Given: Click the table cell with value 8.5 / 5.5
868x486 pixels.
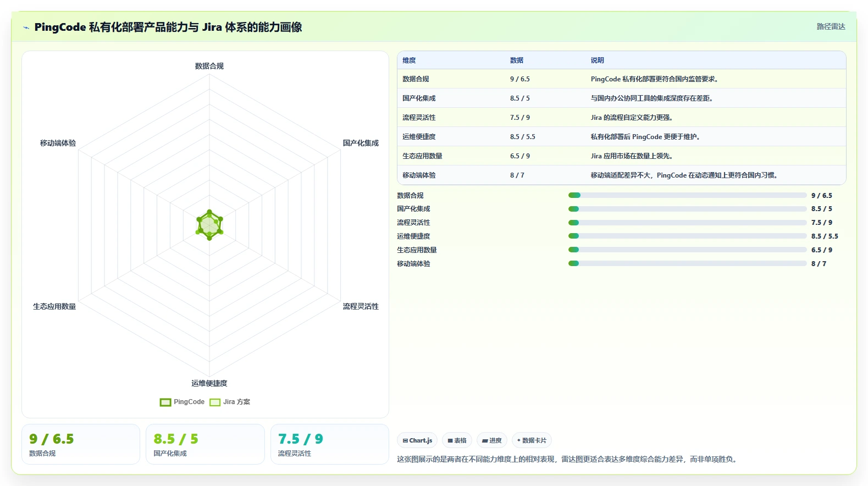Looking at the screenshot, I should click(523, 137).
